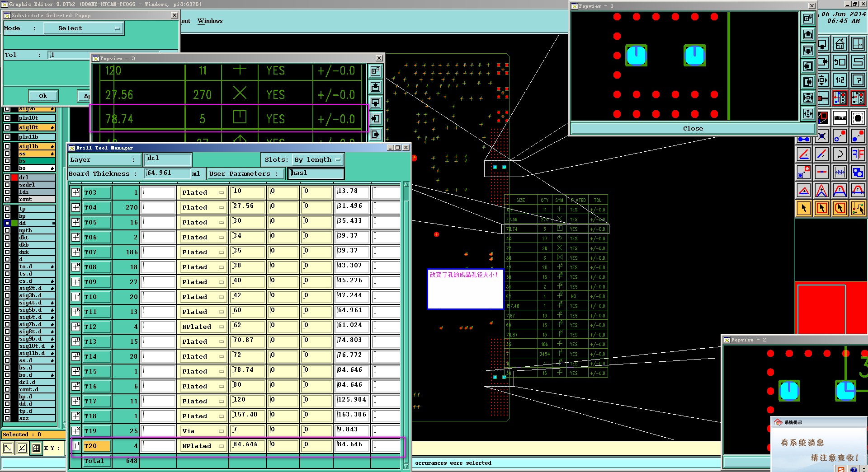Click the Layer button in Drill Tool Manager
Viewport: 868px width, 472px height.
[x=104, y=160]
